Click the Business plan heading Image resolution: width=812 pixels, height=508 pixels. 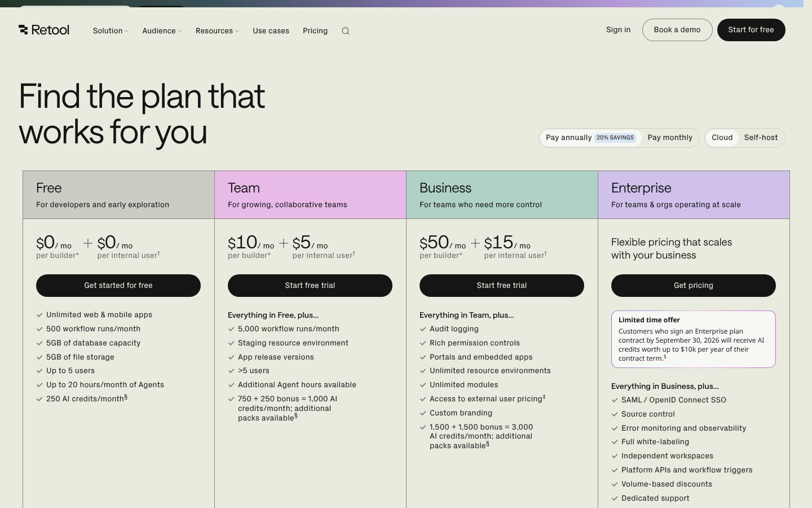click(445, 188)
